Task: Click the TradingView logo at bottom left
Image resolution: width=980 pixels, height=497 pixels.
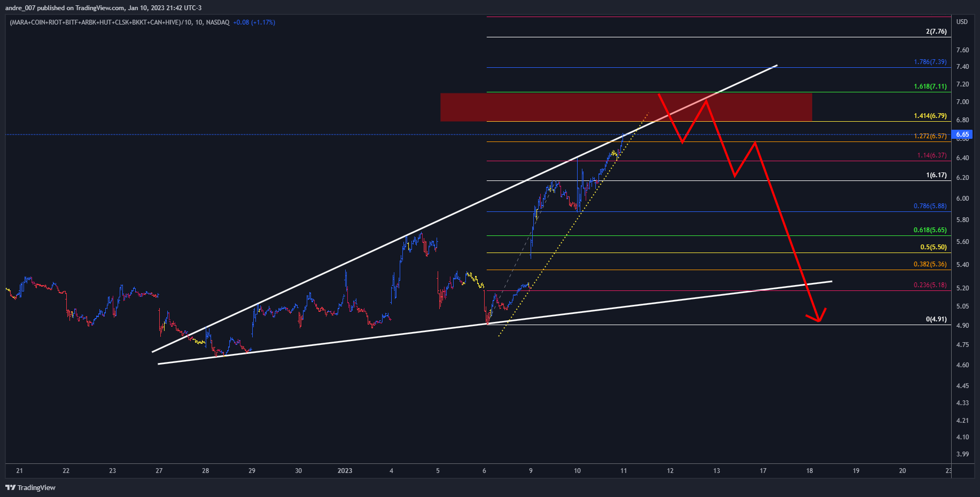Action: coord(30,487)
